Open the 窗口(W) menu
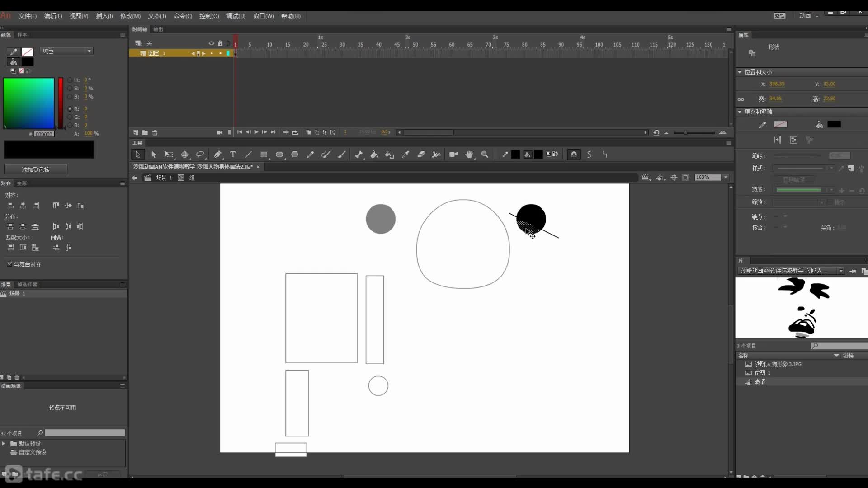Image resolution: width=868 pixels, height=488 pixels. [264, 16]
